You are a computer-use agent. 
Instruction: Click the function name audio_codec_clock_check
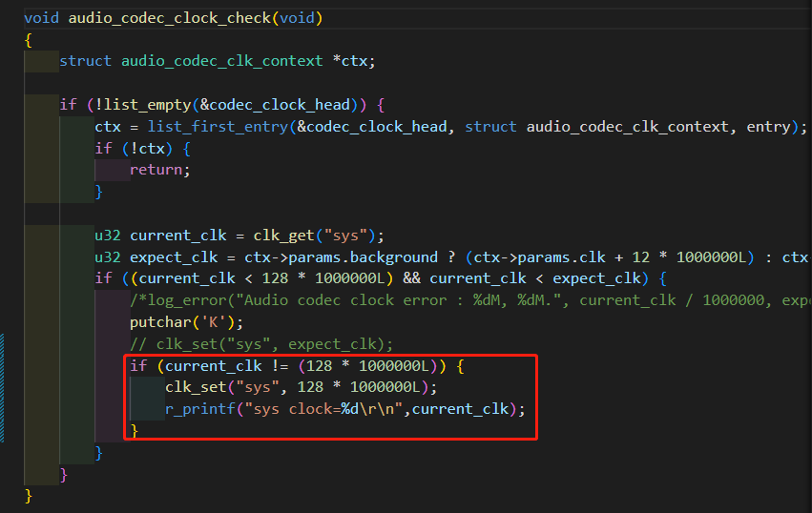pyautogui.click(x=170, y=18)
